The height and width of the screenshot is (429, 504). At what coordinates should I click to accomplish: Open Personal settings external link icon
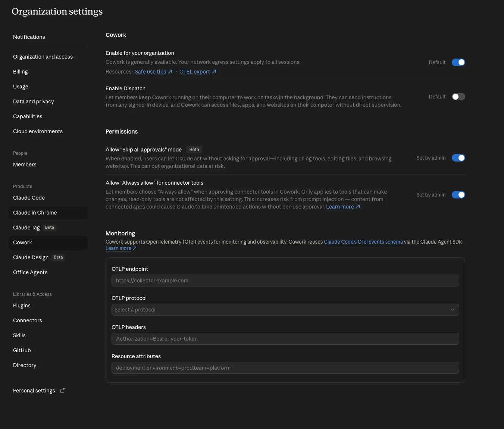click(63, 391)
